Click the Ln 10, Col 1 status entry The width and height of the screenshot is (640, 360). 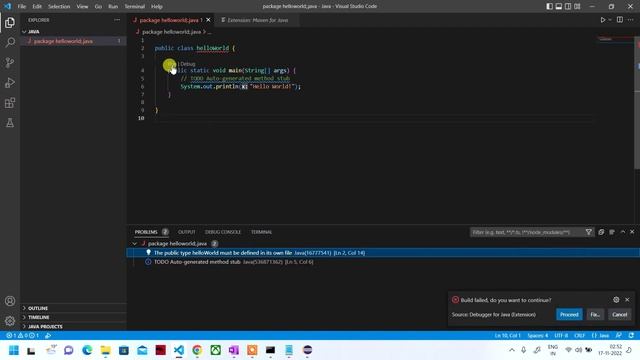(507, 336)
